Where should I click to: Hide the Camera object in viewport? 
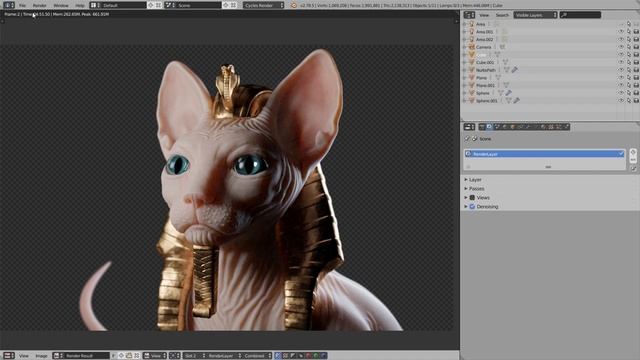coord(621,47)
